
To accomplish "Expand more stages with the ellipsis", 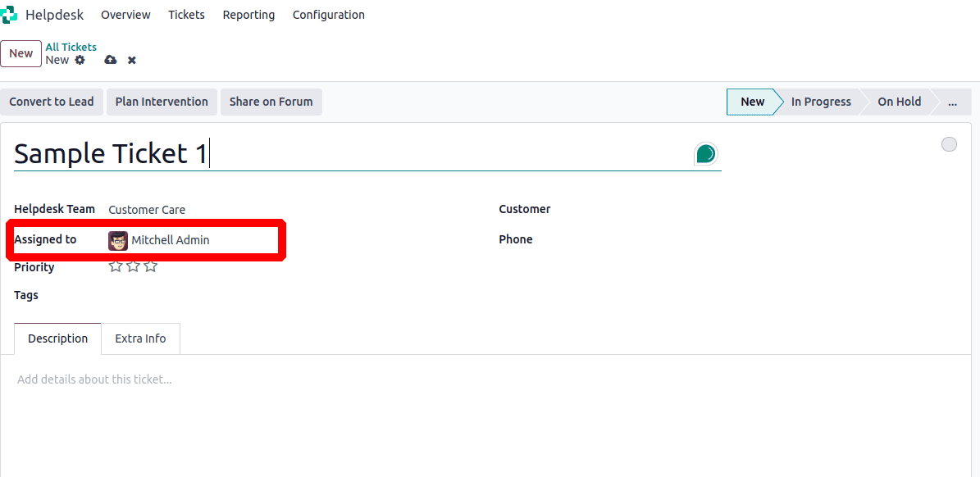I will pyautogui.click(x=952, y=102).
